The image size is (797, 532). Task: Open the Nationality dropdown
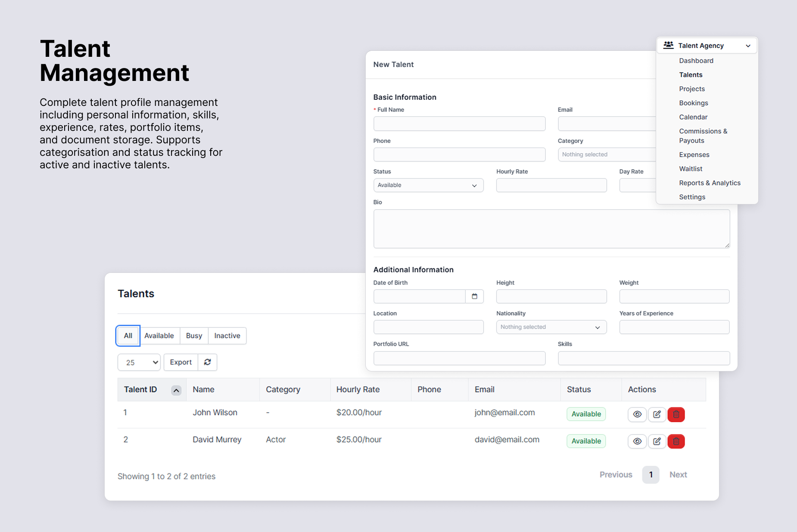pyautogui.click(x=551, y=327)
